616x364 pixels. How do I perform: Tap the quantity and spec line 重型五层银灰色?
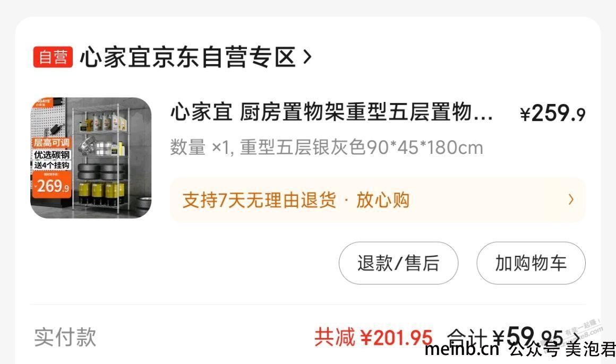(327, 148)
